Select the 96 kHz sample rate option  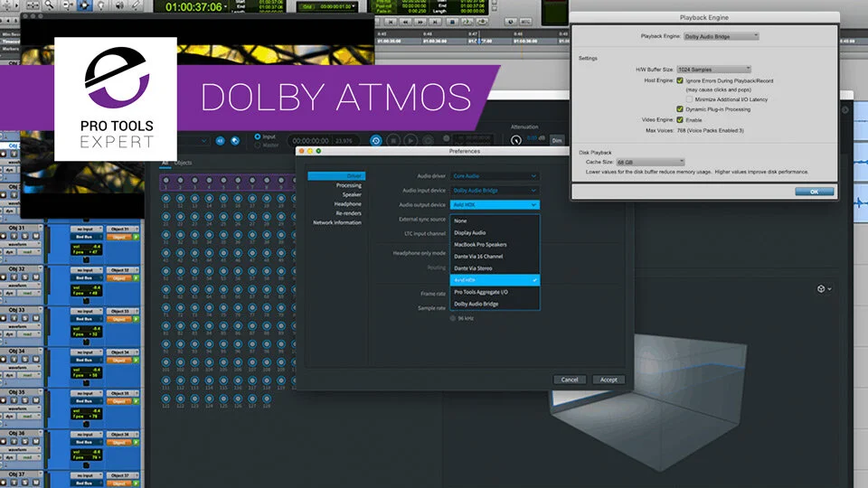tap(453, 318)
